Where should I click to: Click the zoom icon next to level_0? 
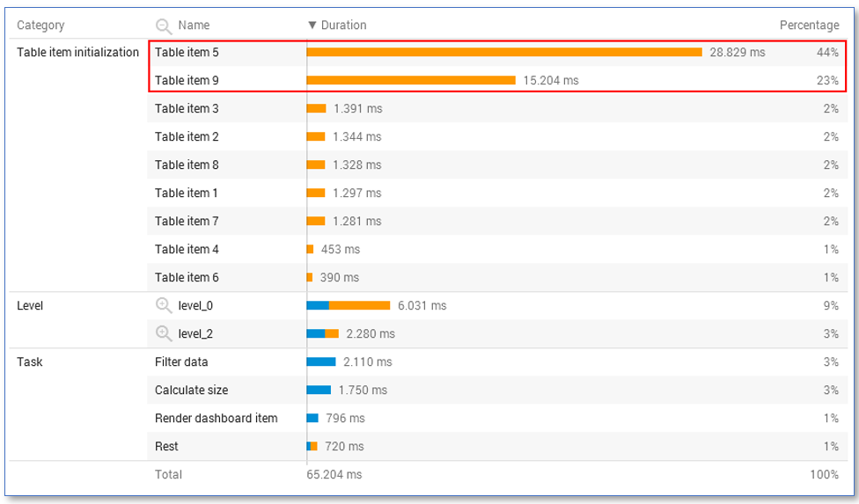(x=163, y=305)
